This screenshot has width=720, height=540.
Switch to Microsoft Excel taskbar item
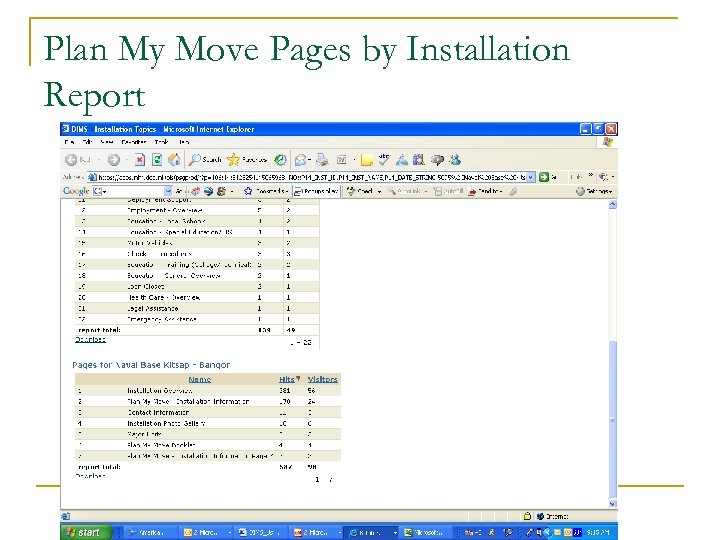point(427,532)
